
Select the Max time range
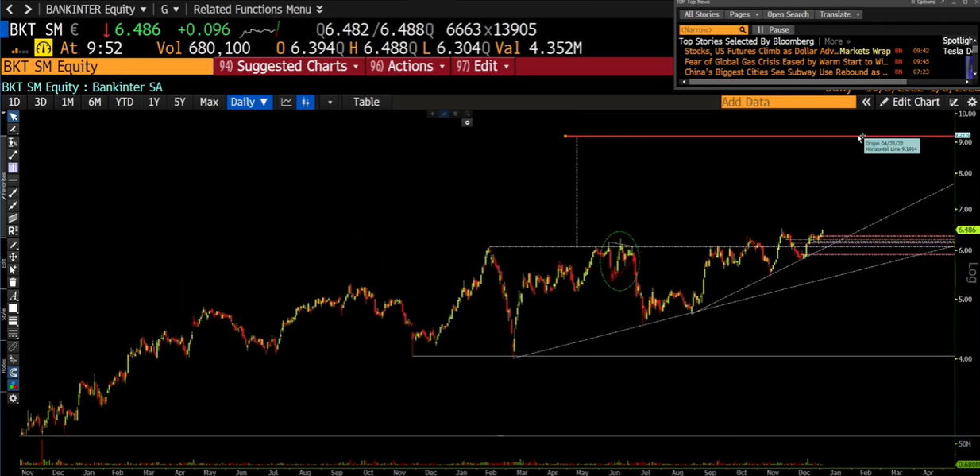[x=209, y=102]
